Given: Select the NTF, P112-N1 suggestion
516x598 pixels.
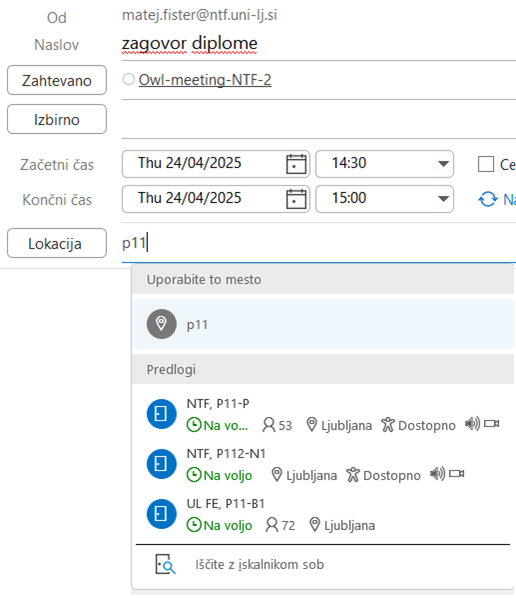Looking at the screenshot, I should tap(323, 464).
